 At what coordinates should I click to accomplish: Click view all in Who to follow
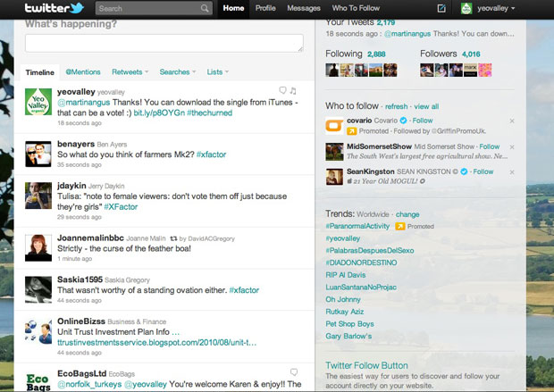click(x=426, y=106)
